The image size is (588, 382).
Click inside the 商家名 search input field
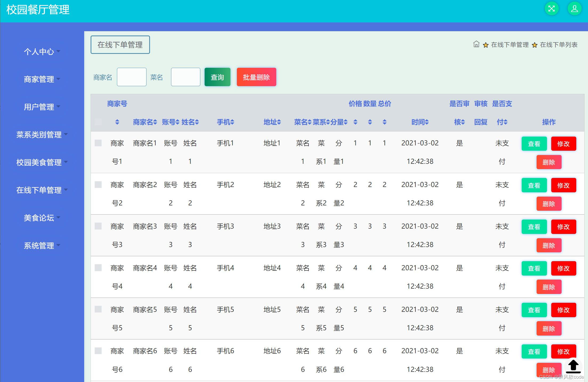(131, 77)
